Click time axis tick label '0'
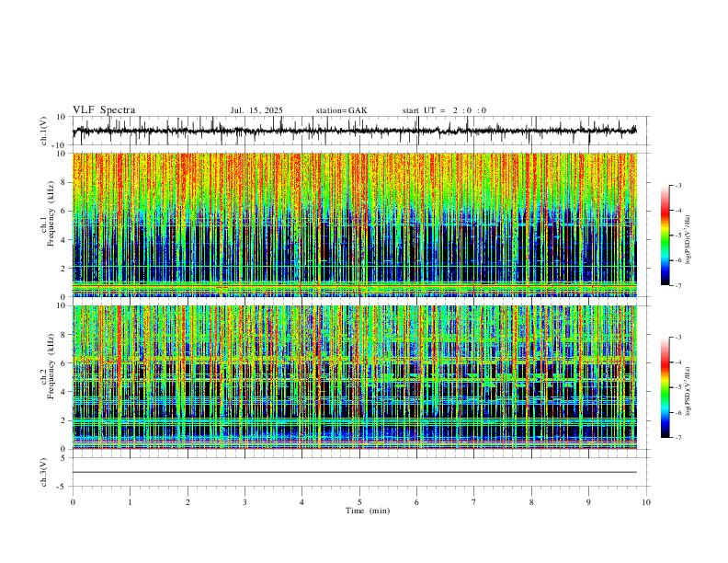Screen dimensions: 728x563 [73, 502]
